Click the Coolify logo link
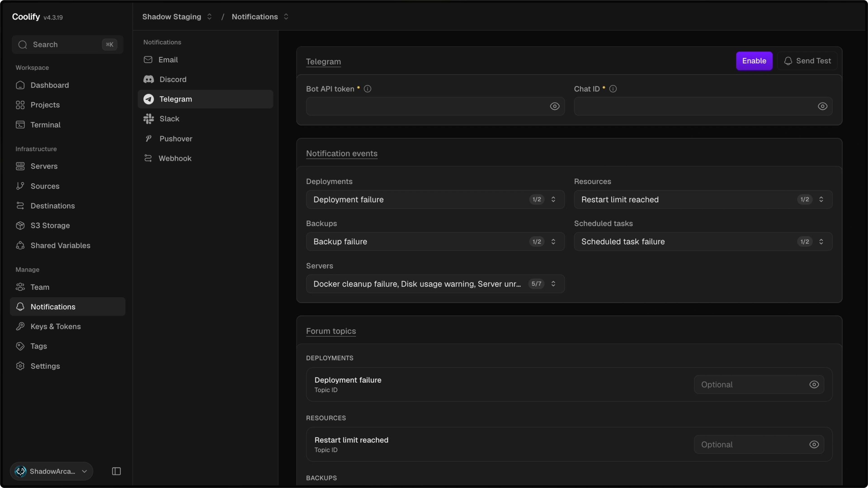 (x=26, y=16)
